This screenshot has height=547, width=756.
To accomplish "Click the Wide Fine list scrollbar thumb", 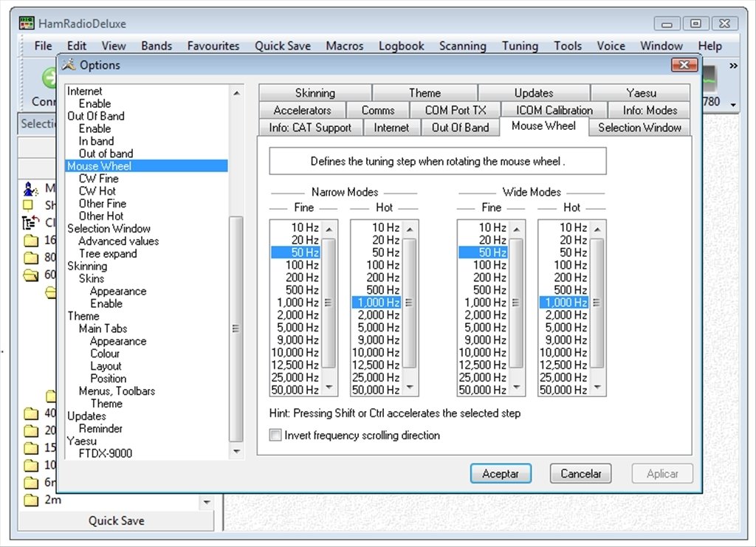I will click(x=516, y=303).
